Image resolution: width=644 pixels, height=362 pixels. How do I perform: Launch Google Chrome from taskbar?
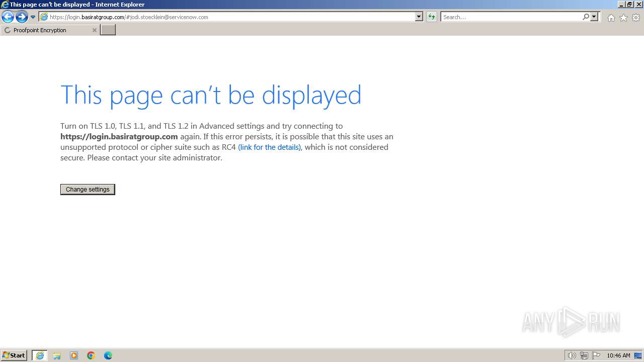point(91,355)
